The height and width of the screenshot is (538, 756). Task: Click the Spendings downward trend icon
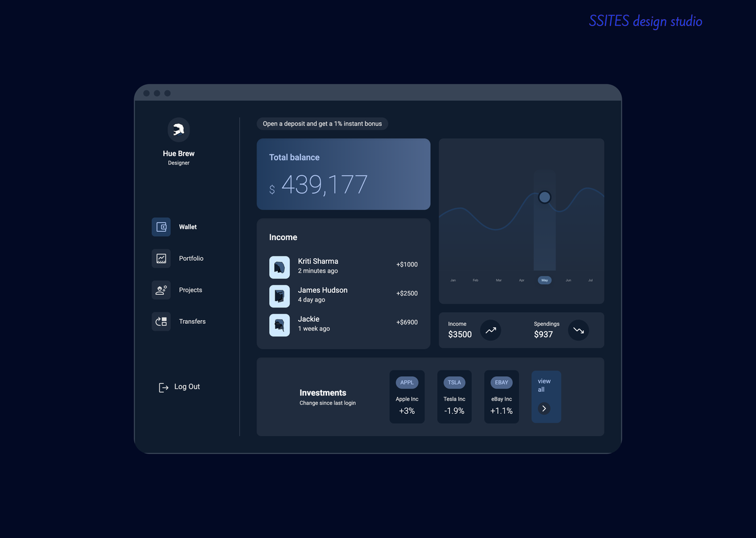pos(578,330)
